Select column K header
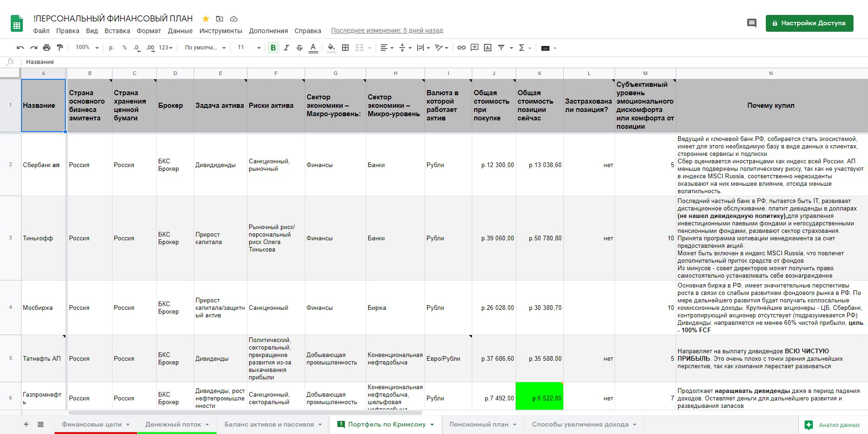This screenshot has height=434, width=868. [x=539, y=73]
